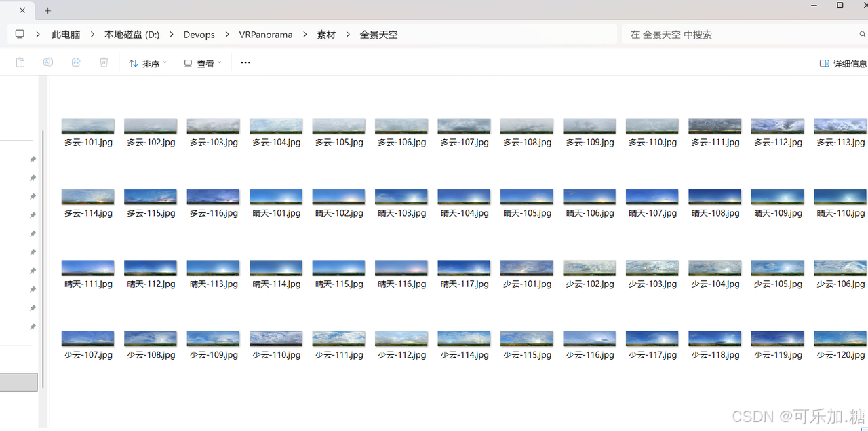Select the 晴天-117.jpg thumbnail
Viewport: 868px width, 431px height.
(x=465, y=267)
